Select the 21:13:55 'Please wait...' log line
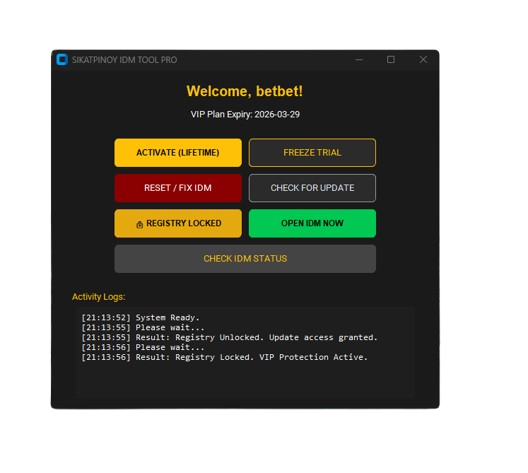 (143, 327)
